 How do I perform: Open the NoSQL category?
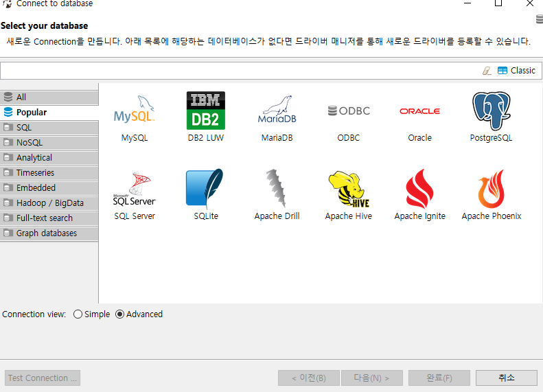[49, 143]
